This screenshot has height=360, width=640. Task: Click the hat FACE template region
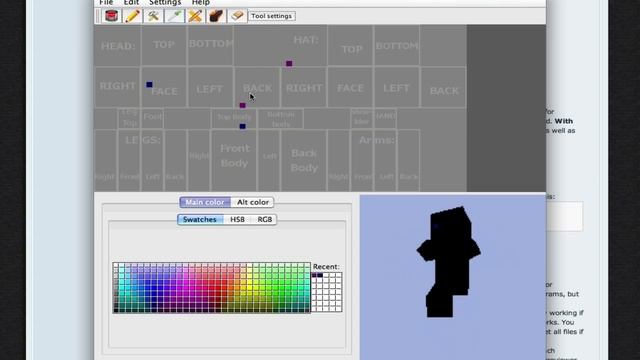coord(350,87)
